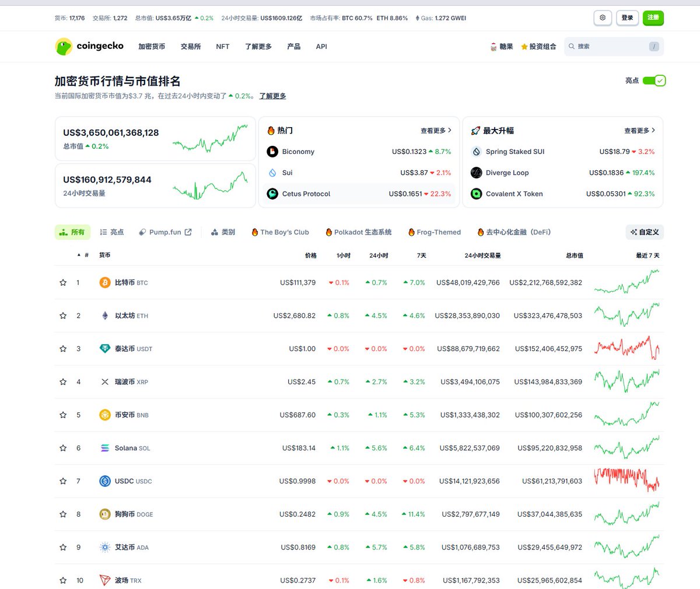
Task: Sort by 1小时 column header
Action: [x=344, y=255]
